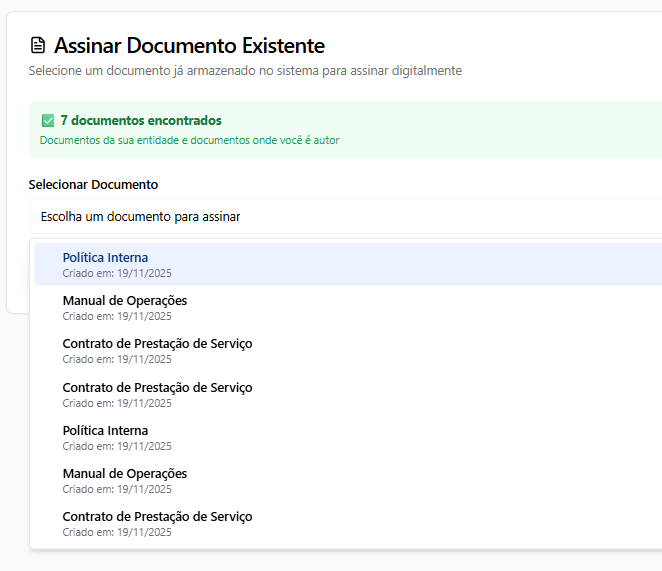Click the creation date under second 'Política Interna'
The height and width of the screenshot is (571, 662).
pos(117,446)
